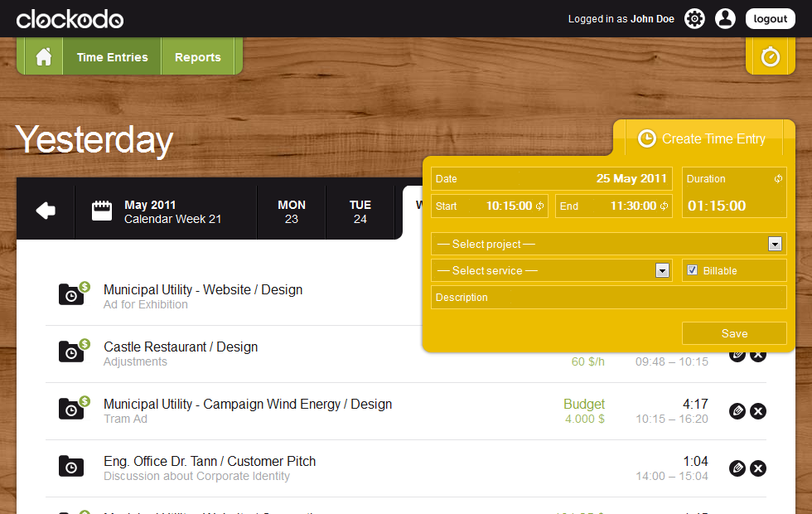This screenshot has width=812, height=514.
Task: Click the refresh icon in the Start field
Action: [539, 206]
